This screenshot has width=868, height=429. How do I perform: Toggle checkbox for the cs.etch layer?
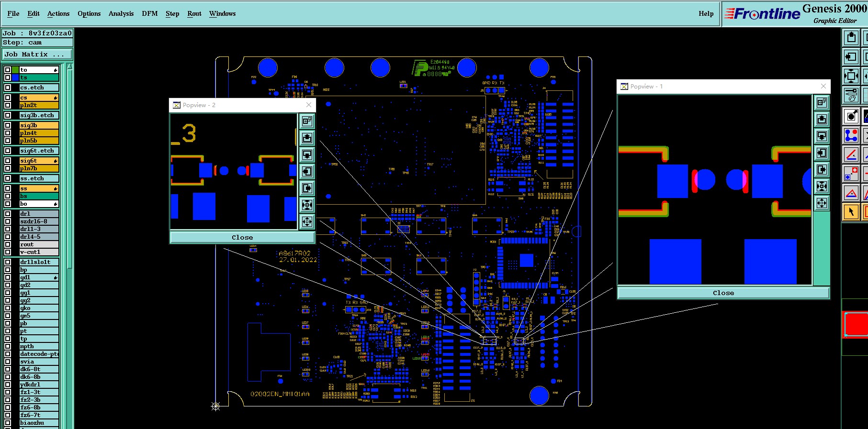(x=8, y=88)
